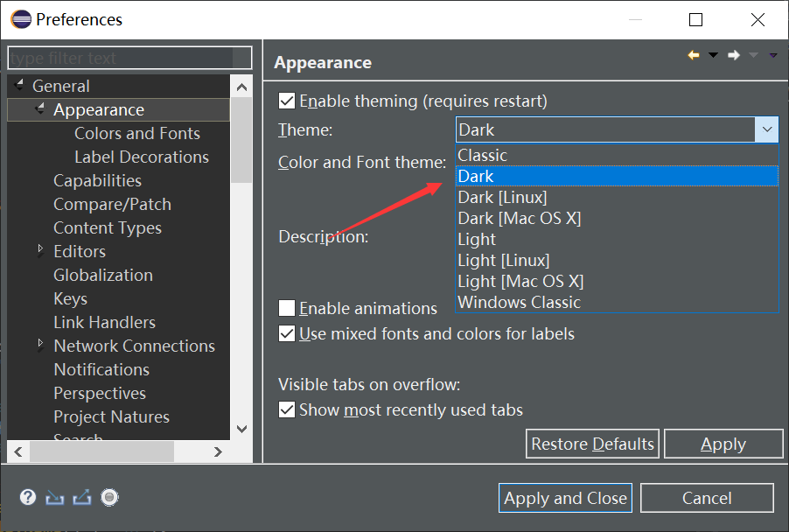Image resolution: width=789 pixels, height=532 pixels.
Task: Select Perspectives in the tree
Action: click(100, 393)
